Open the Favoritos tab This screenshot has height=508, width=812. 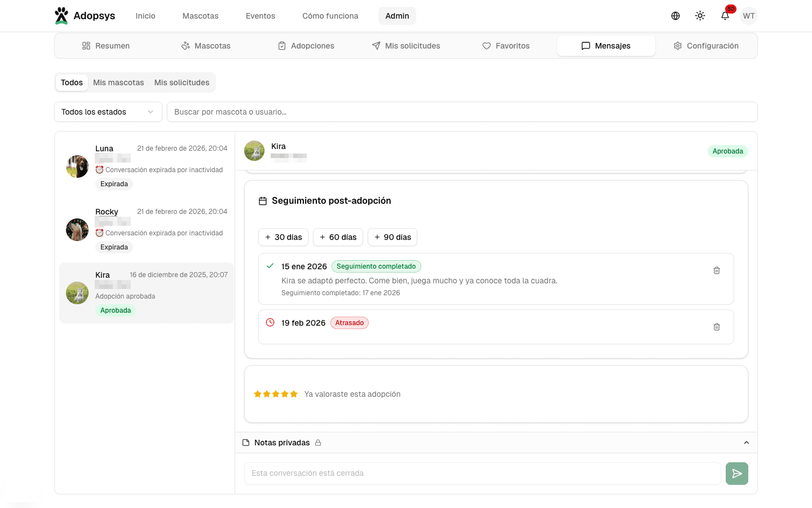click(506, 46)
